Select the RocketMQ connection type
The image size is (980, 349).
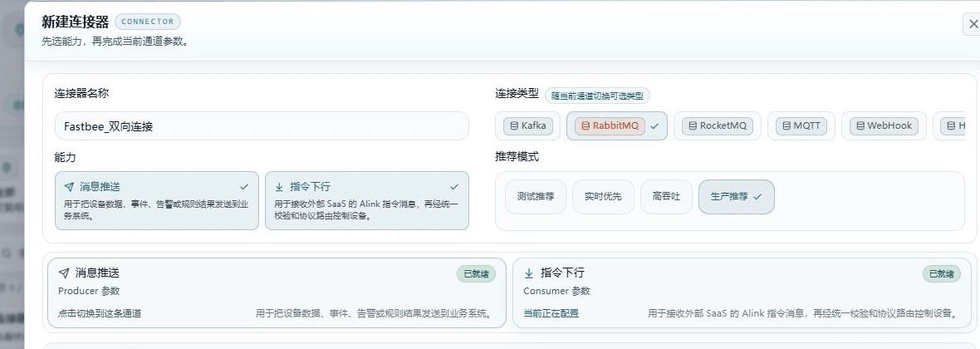pos(718,125)
